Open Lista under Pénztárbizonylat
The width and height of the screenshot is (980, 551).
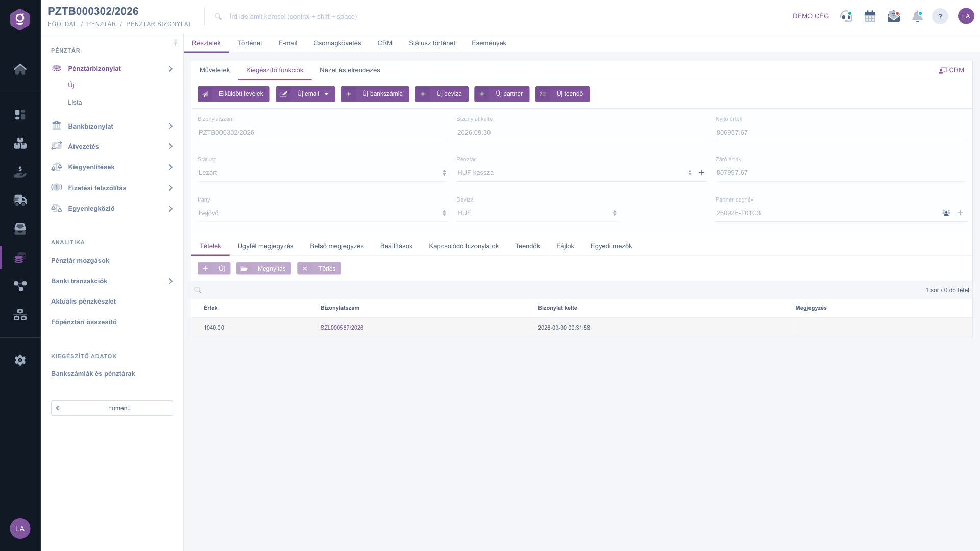click(x=75, y=103)
